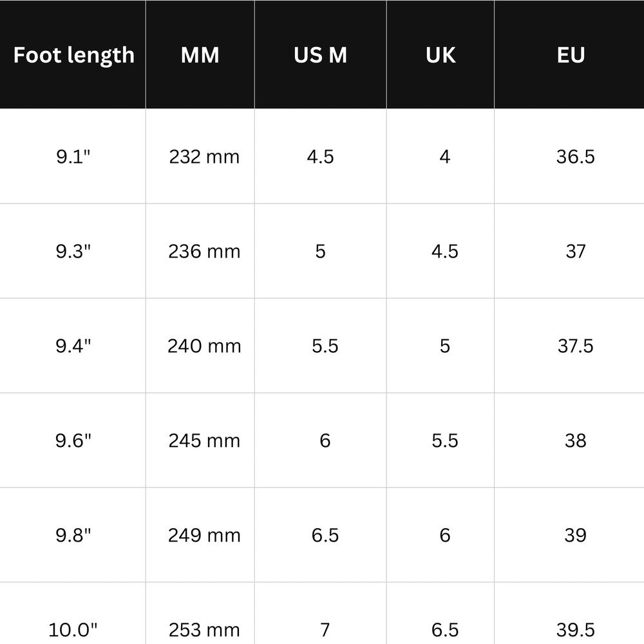644x644 pixels.
Task: Select the 245 mm cell
Action: pyautogui.click(x=200, y=440)
